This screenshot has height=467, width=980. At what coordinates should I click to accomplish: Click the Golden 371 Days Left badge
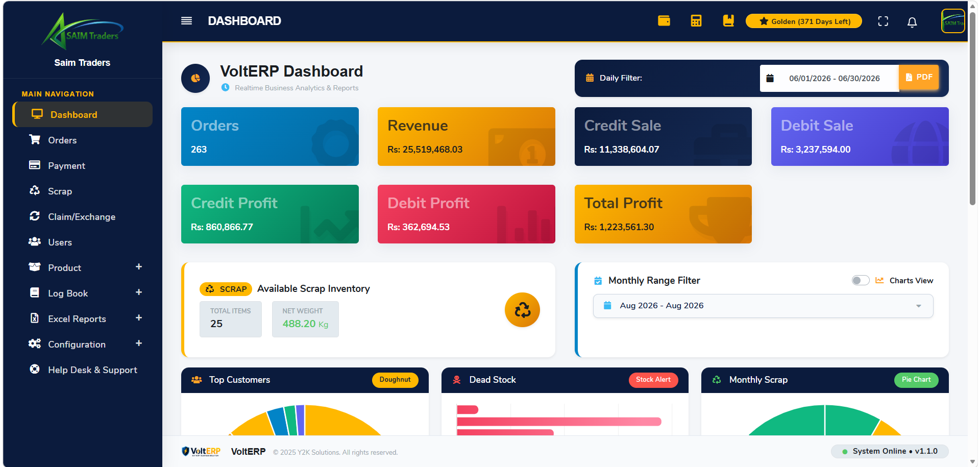click(804, 21)
